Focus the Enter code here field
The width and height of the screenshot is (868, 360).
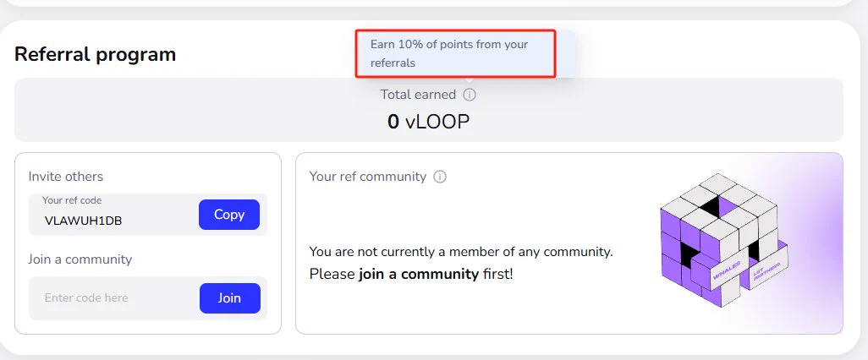[x=110, y=298]
